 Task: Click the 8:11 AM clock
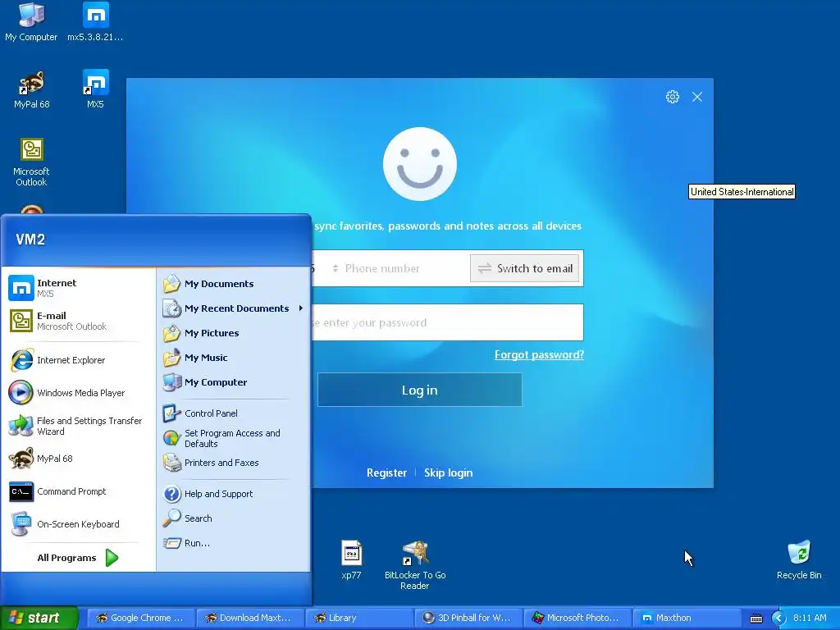[x=810, y=618]
